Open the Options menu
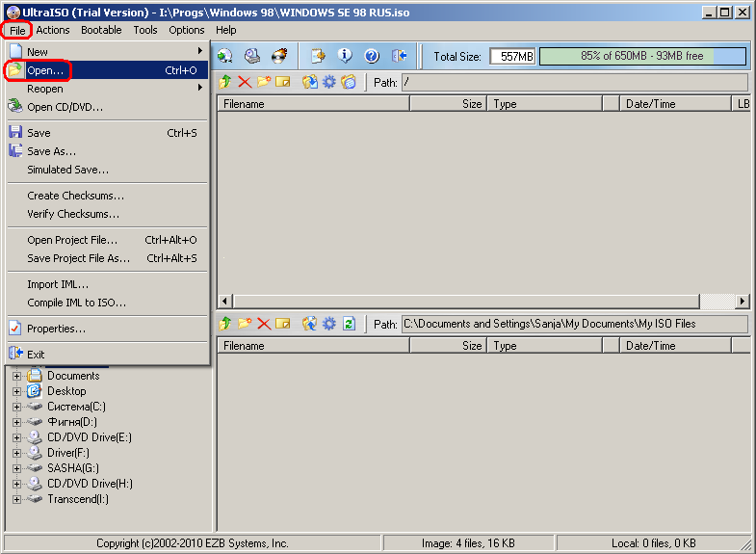This screenshot has width=756, height=554. pos(187,31)
